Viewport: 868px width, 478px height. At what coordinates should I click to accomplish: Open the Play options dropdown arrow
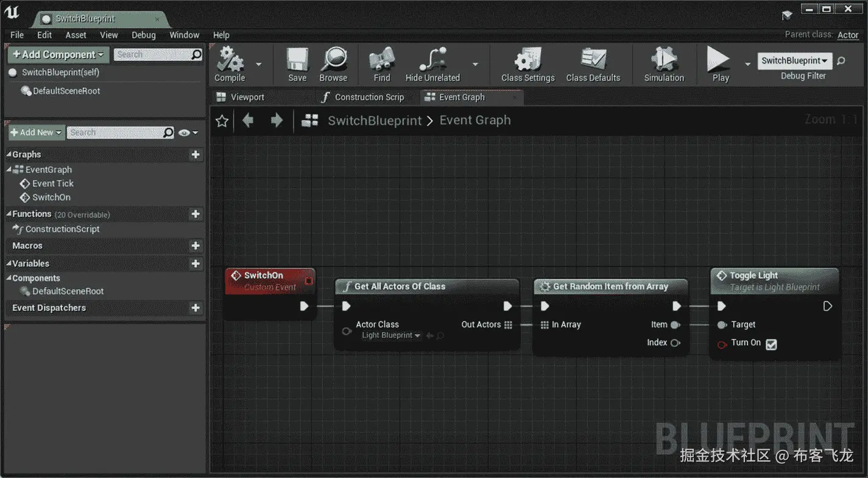748,64
